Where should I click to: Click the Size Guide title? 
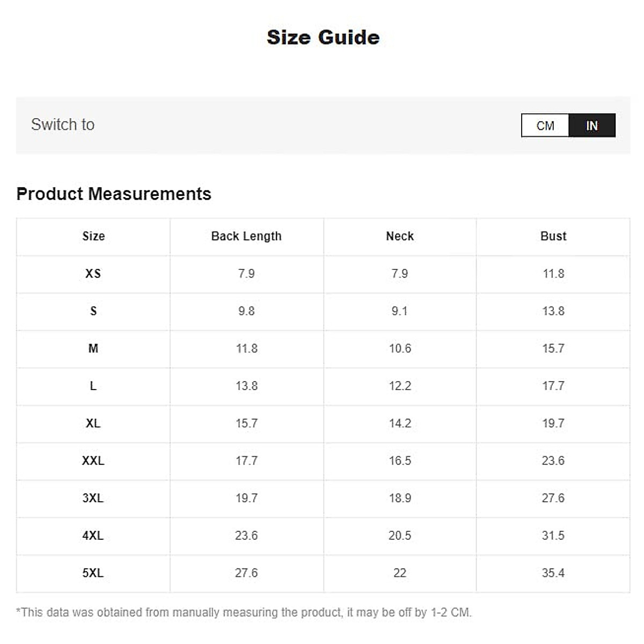click(x=323, y=38)
